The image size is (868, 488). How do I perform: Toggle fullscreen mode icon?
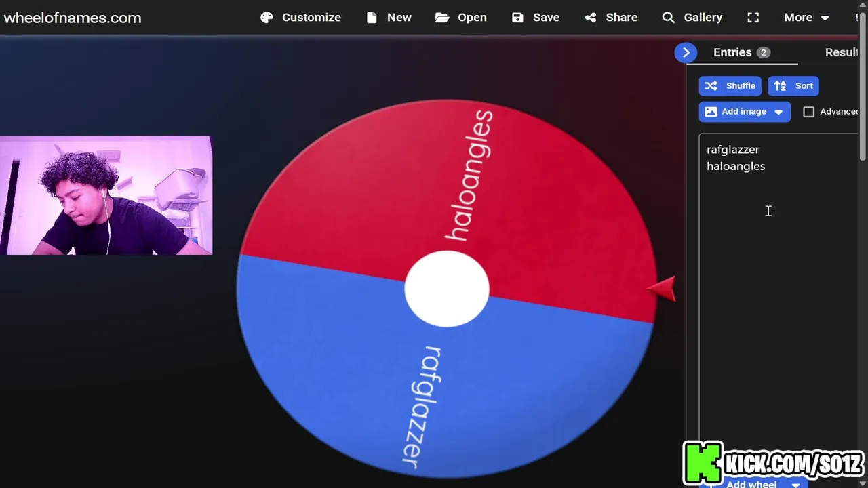[753, 18]
